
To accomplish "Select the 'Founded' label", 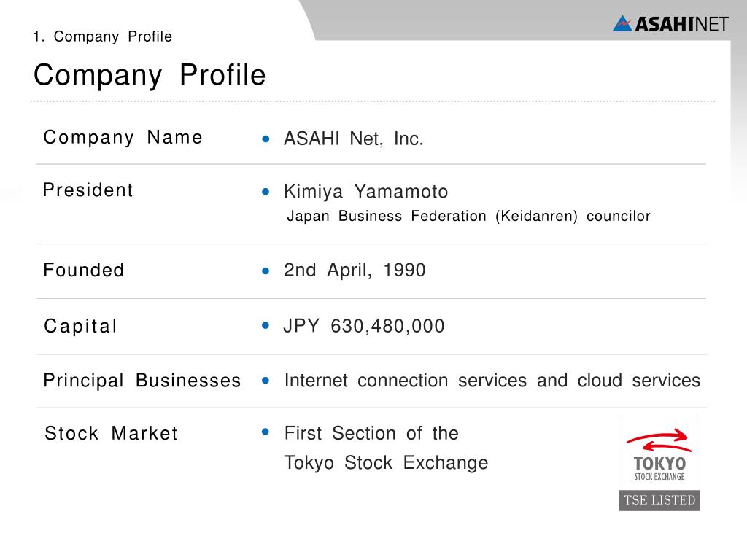I will pyautogui.click(x=83, y=270).
